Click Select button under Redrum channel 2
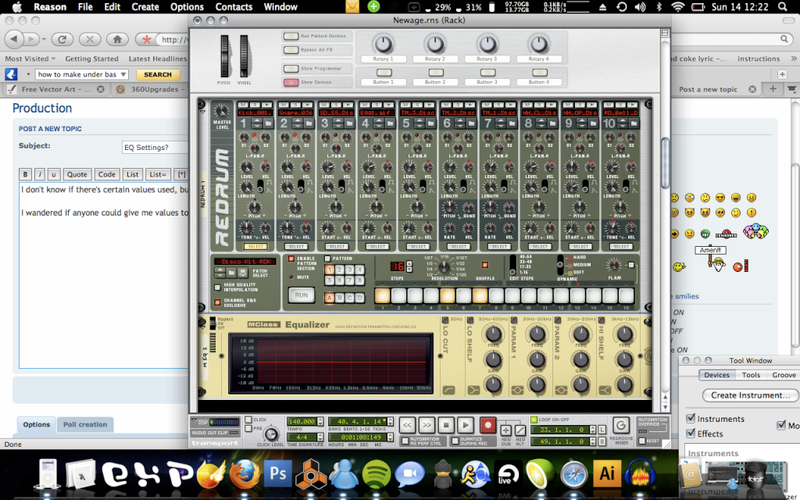800x500 pixels. coord(295,246)
